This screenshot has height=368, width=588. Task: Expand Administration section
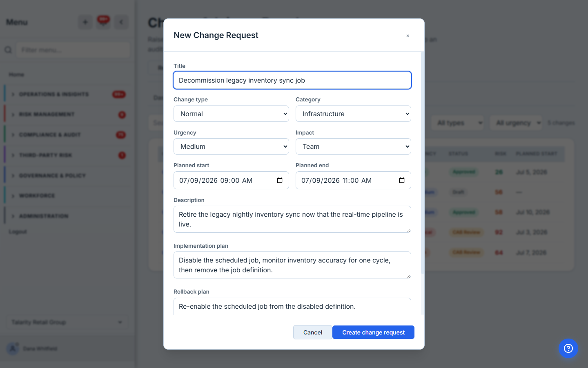(x=67, y=216)
